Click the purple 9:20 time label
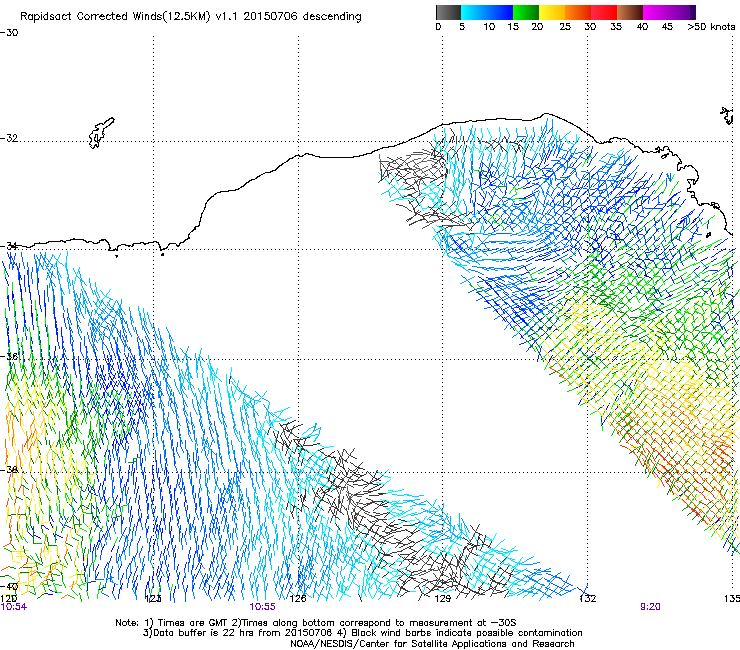Screen dimensions: 740x650 (x=650, y=607)
